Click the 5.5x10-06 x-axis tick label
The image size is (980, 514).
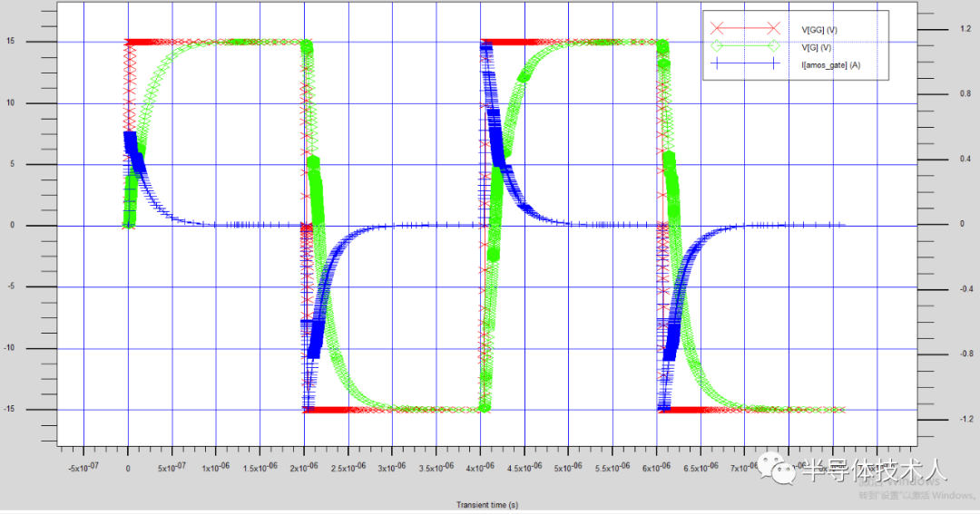[x=612, y=467]
